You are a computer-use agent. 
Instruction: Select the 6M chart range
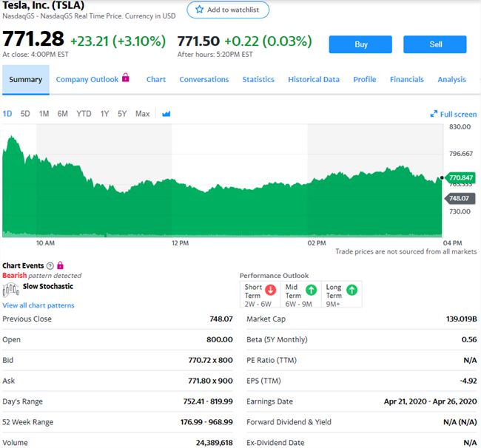point(63,114)
